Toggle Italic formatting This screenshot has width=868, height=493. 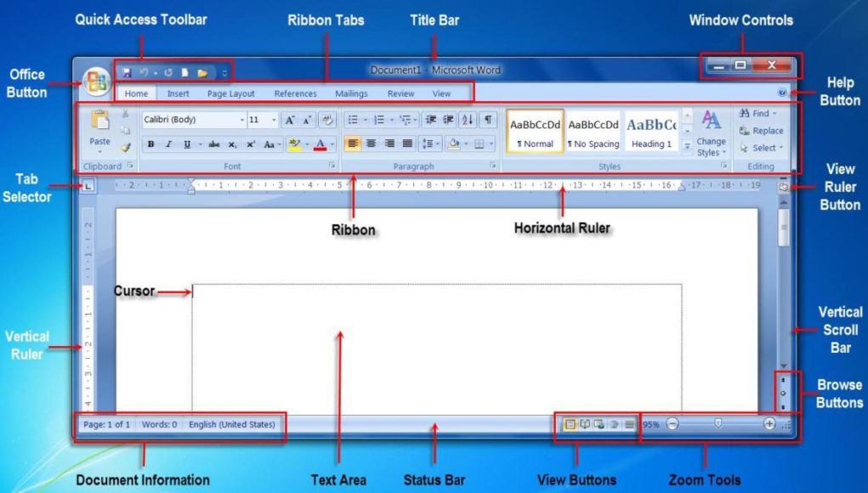(169, 144)
